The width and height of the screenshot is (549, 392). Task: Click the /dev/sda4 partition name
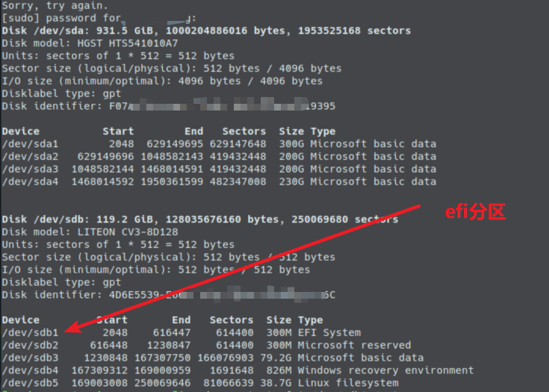coord(30,181)
